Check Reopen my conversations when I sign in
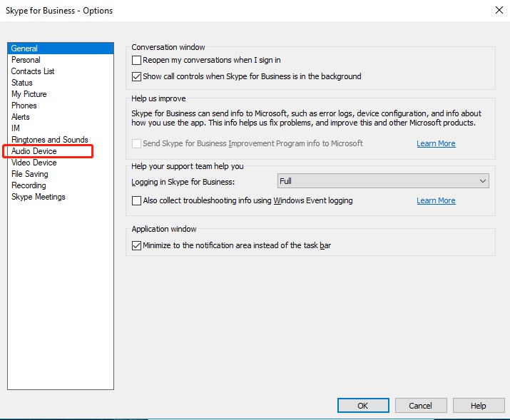This screenshot has height=420, width=510. (137, 60)
